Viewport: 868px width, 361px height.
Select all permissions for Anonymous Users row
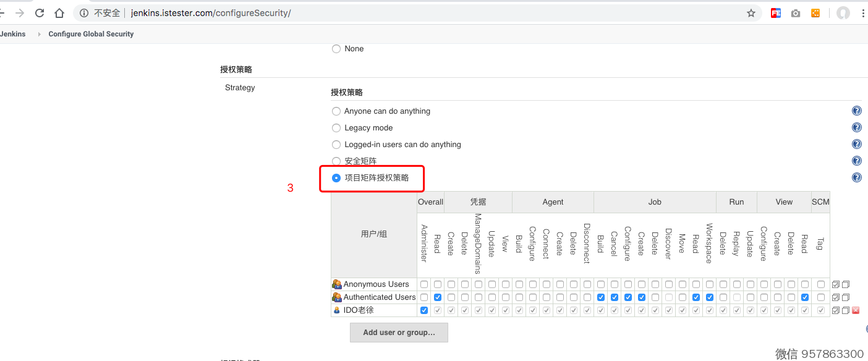click(x=836, y=284)
